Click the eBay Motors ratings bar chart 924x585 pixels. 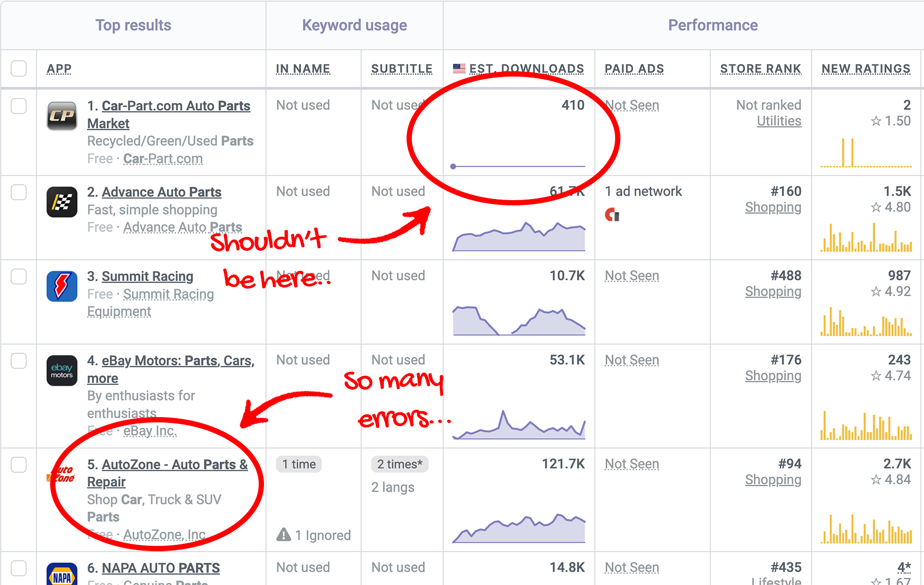866,426
